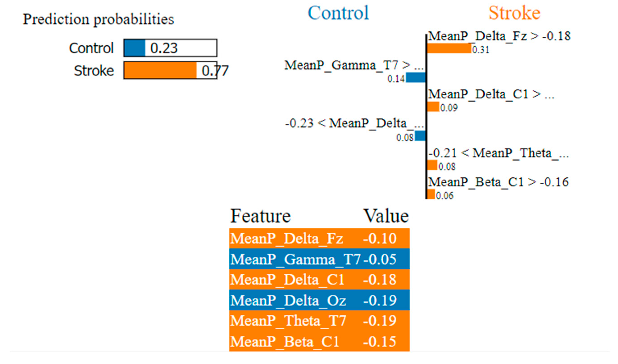Click the orange Stroke class heading
Screen dimensions: 618x364
[514, 13]
